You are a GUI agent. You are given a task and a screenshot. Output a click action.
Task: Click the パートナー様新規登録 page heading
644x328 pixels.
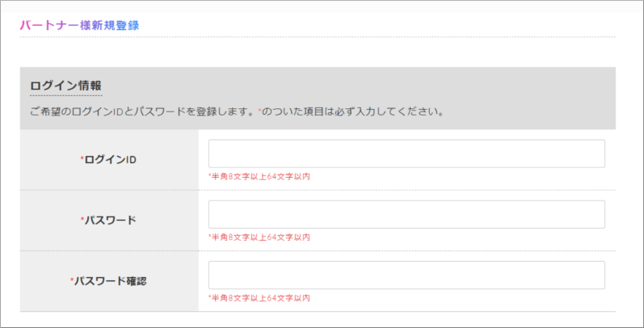(x=79, y=26)
